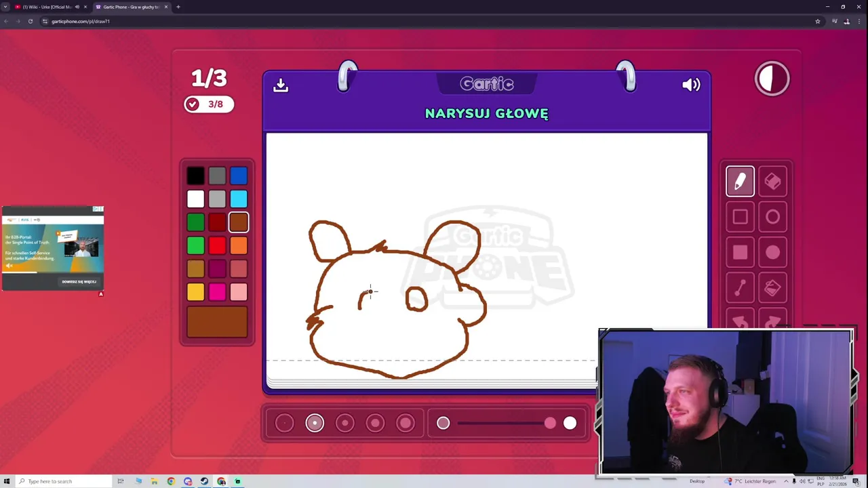Select the line tool
This screenshot has height=488, width=868.
pos(740,289)
